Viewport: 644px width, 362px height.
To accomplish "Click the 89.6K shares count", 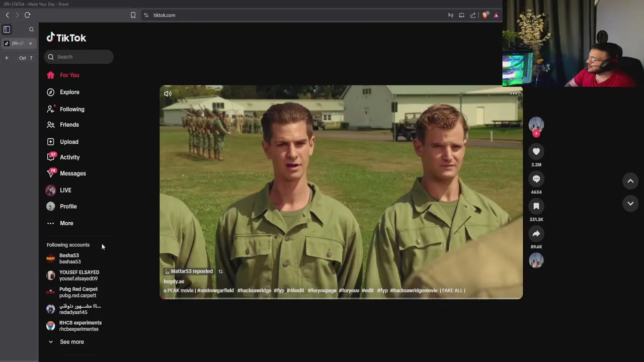I will (536, 247).
